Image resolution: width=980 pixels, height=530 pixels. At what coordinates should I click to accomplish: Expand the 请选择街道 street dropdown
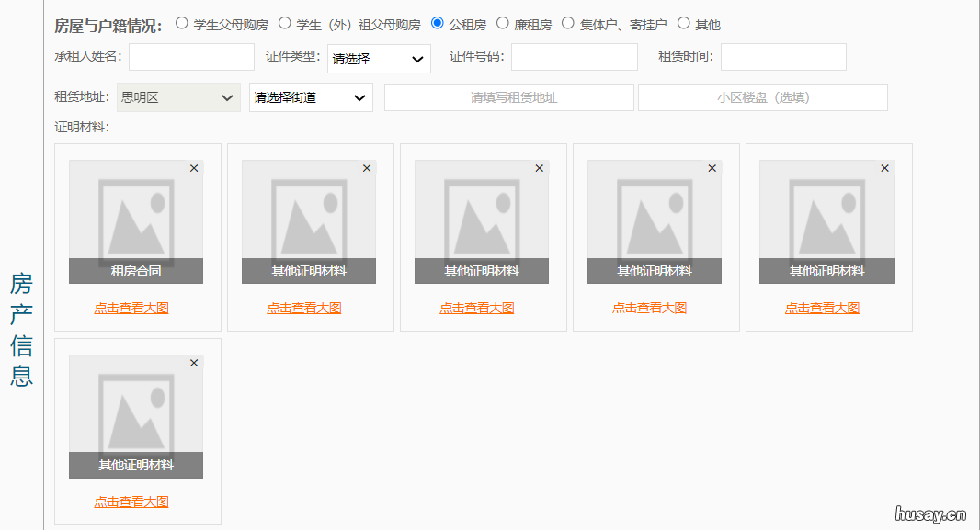[x=310, y=96]
